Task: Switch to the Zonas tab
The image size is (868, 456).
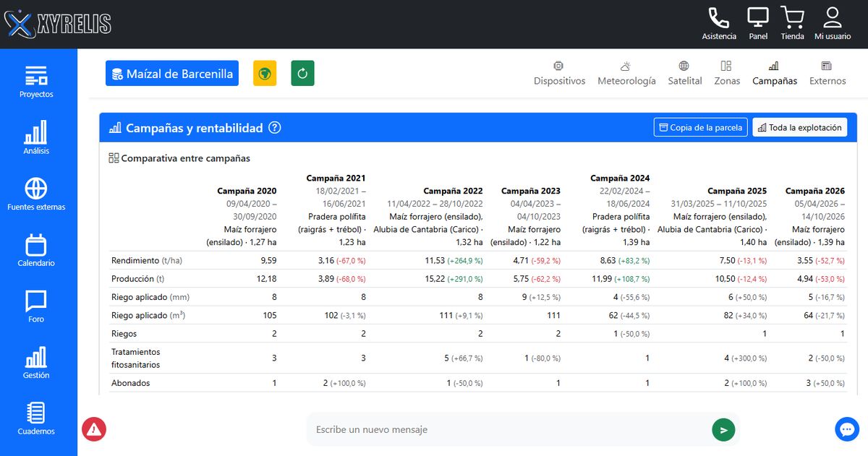Action: [x=727, y=73]
